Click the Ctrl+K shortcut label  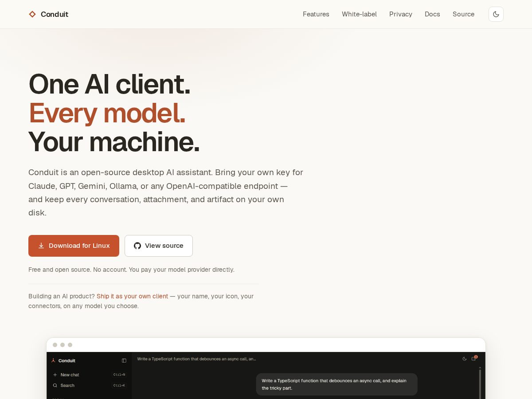119,385
